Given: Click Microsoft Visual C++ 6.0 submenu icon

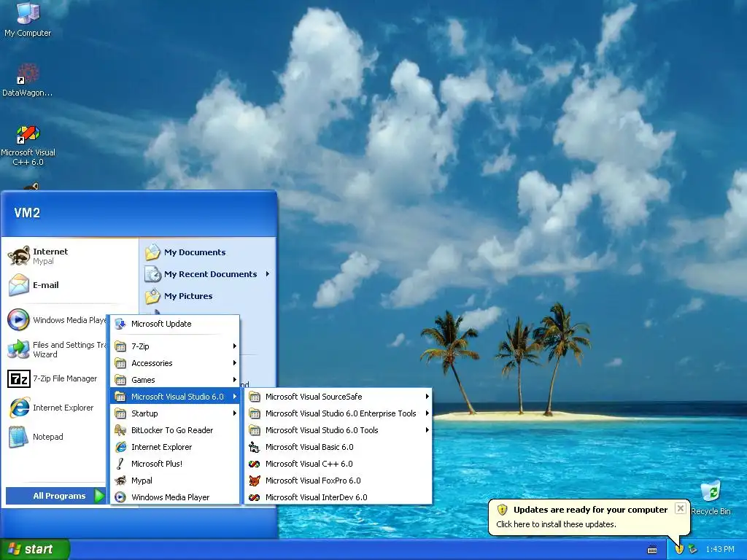Looking at the screenshot, I should click(x=255, y=464).
